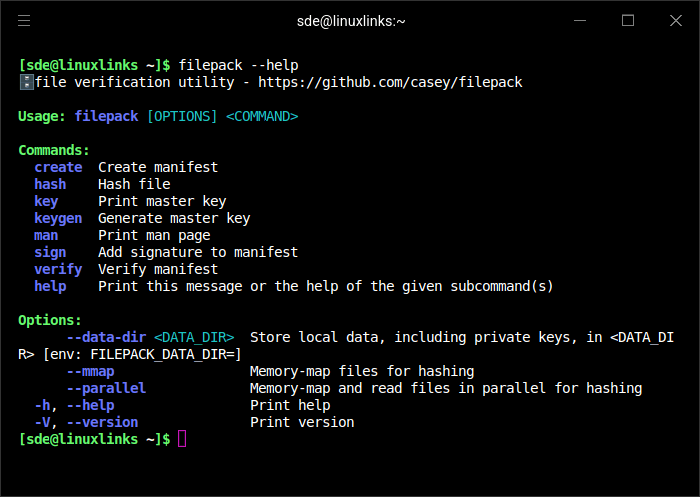Click 'Add signature to manifest' text
The width and height of the screenshot is (700, 497).
point(198,252)
